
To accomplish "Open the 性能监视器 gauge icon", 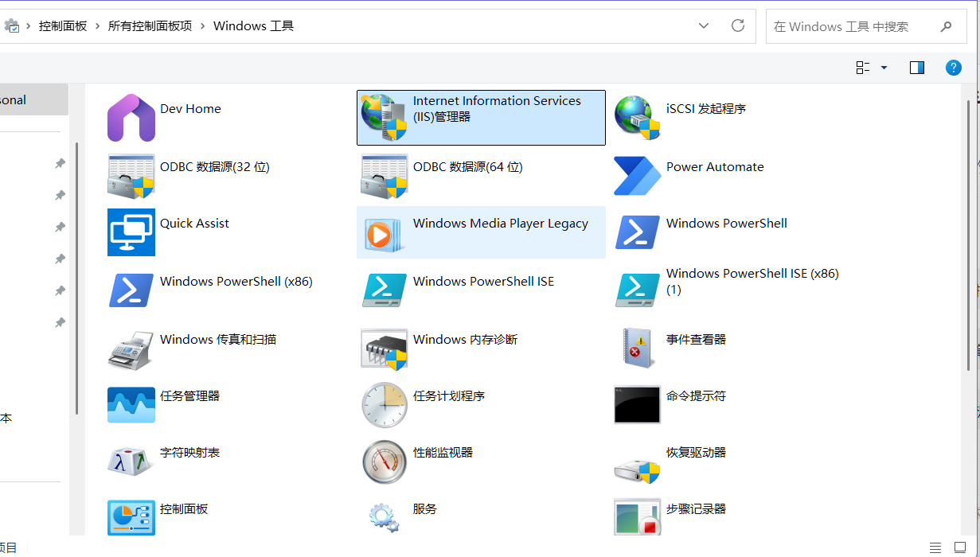I will click(x=385, y=462).
